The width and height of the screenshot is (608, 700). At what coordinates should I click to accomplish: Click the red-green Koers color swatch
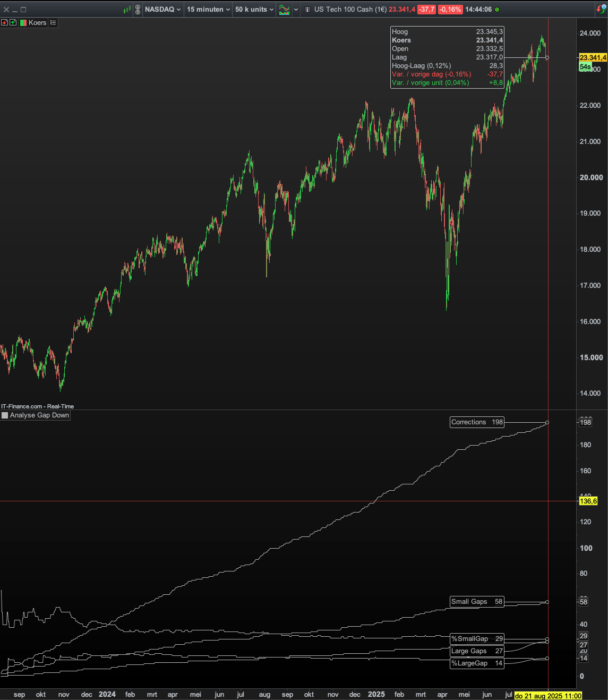click(x=23, y=23)
